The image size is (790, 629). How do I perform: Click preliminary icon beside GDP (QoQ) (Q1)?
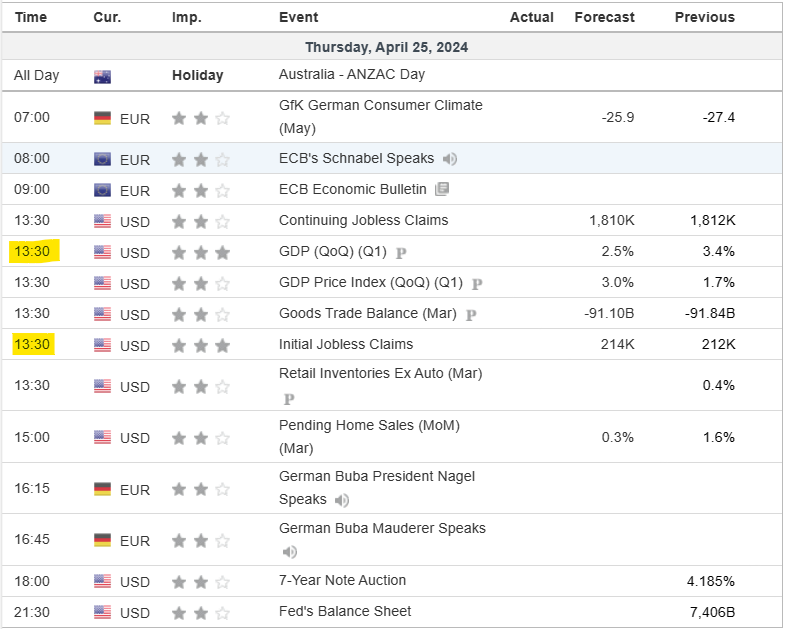click(401, 253)
